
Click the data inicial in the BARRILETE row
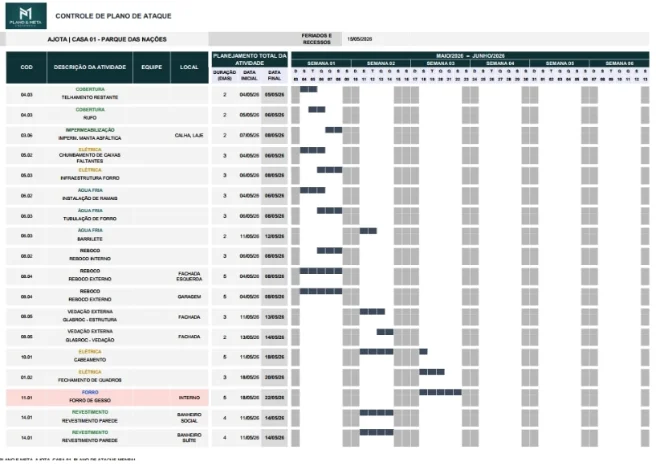coord(249,236)
